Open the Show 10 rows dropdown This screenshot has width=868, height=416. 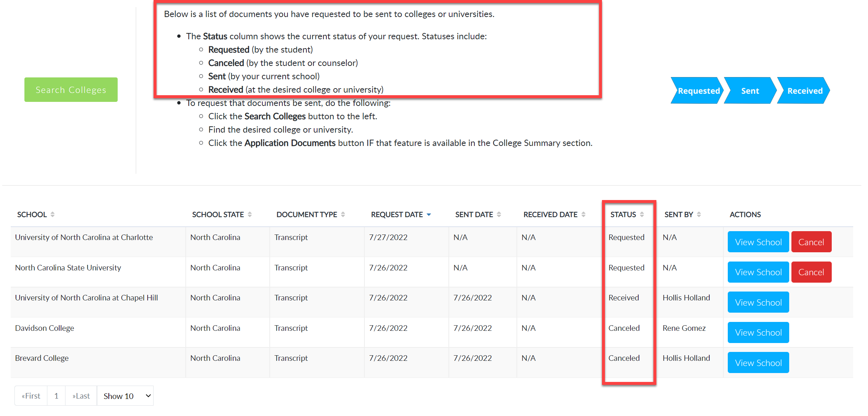[125, 396]
